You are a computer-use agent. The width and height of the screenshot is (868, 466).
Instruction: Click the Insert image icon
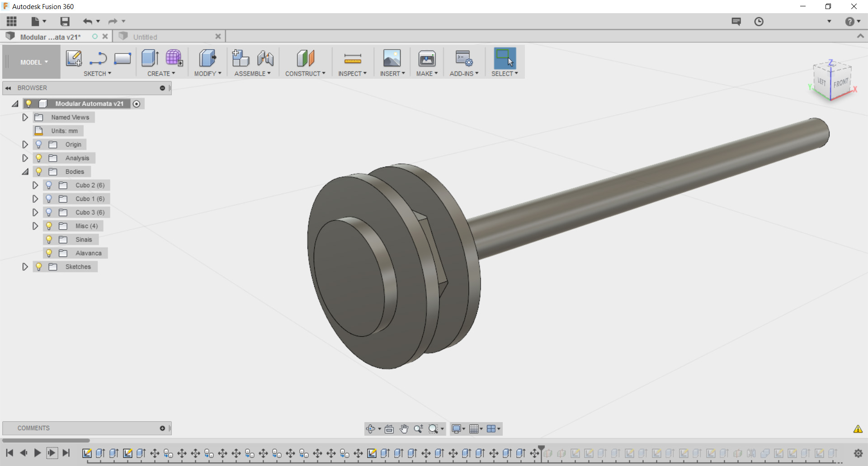pos(392,58)
